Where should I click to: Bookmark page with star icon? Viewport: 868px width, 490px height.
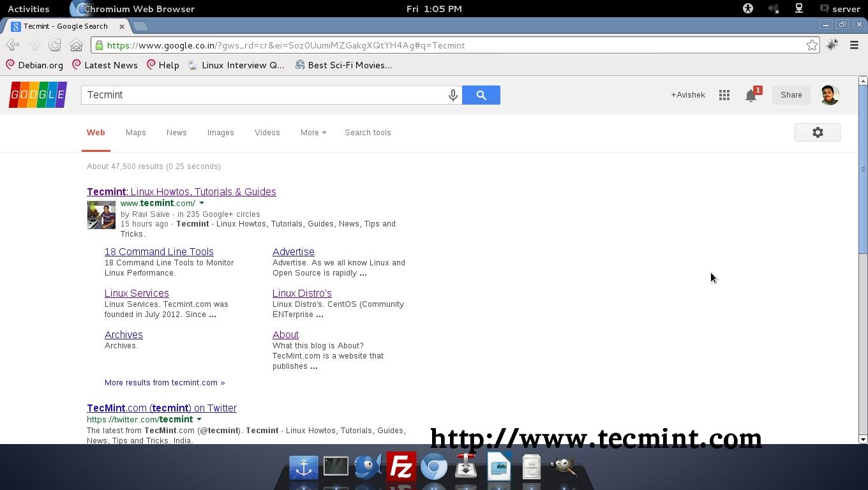tap(812, 45)
